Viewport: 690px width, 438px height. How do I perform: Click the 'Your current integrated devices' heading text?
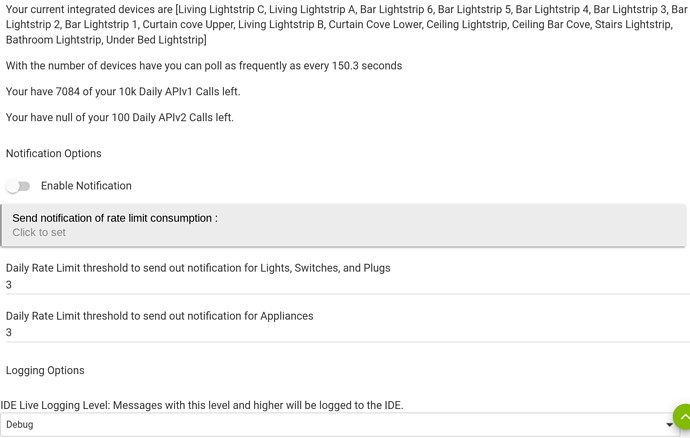pyautogui.click(x=89, y=9)
